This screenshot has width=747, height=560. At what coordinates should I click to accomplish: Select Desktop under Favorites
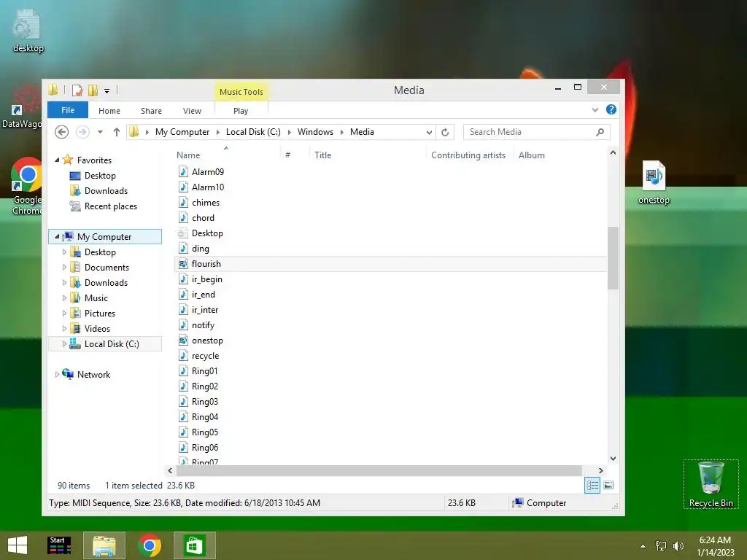point(99,176)
